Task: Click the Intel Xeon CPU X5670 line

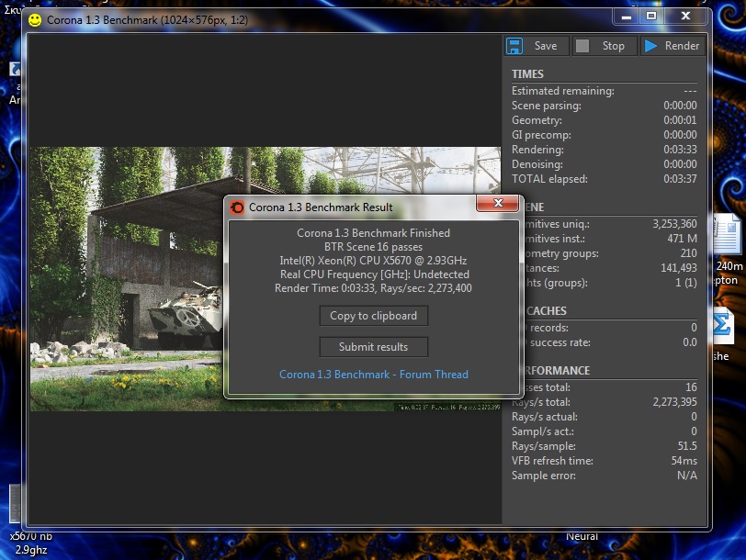Action: pyautogui.click(x=374, y=261)
